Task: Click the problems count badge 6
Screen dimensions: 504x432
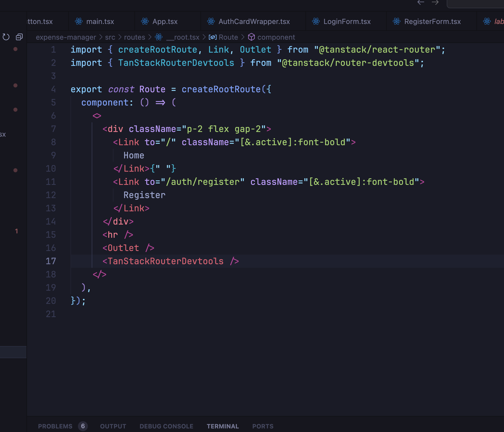Action: pos(83,426)
